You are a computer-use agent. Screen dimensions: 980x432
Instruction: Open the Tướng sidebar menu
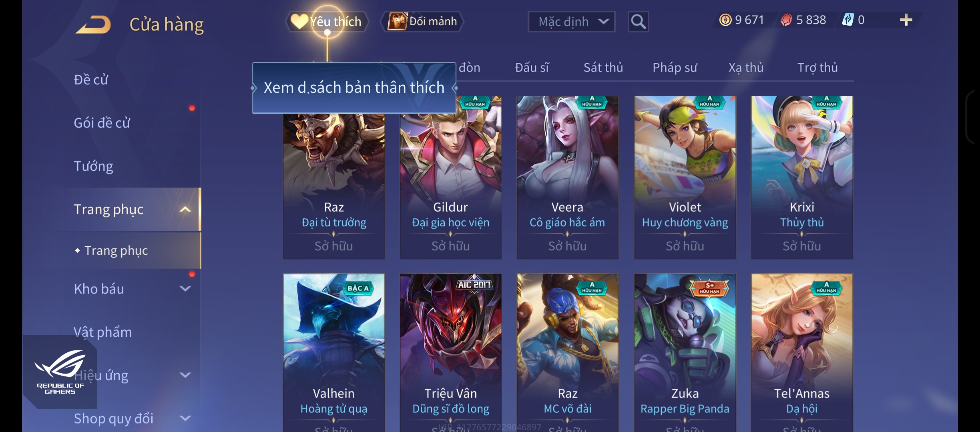coord(93,166)
